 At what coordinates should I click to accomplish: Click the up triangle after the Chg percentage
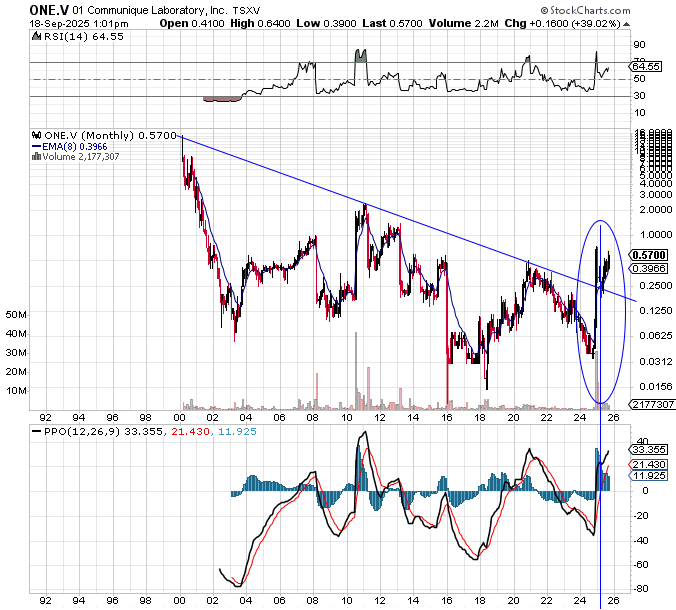[x=626, y=24]
